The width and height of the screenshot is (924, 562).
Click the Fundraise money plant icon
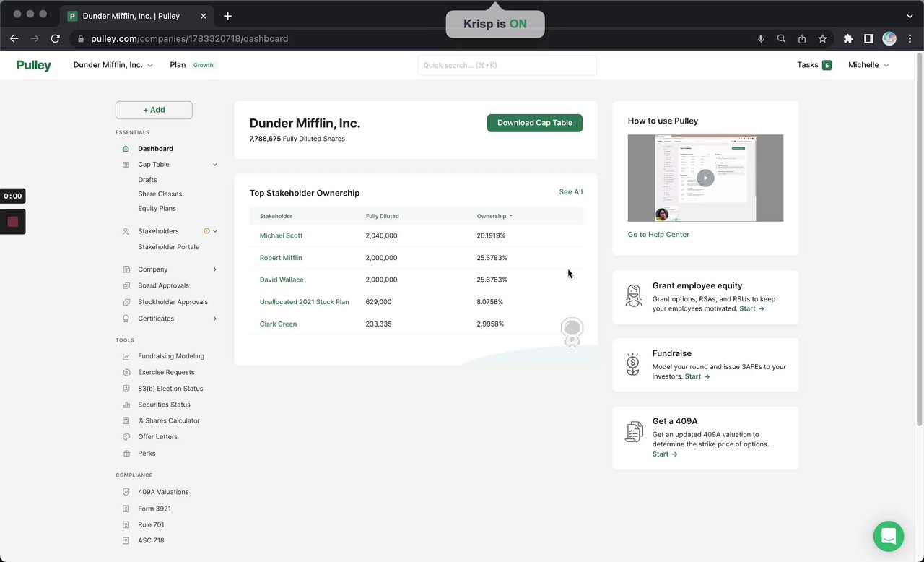(633, 364)
